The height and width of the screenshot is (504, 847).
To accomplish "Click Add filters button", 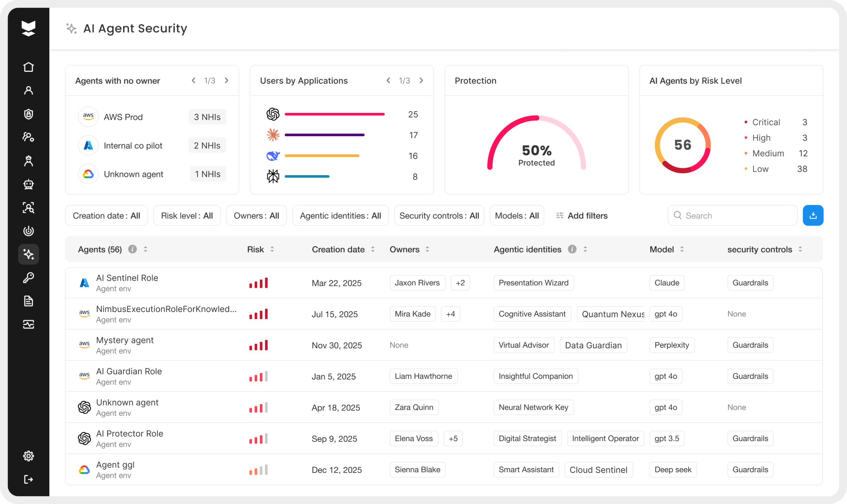I will (x=582, y=216).
